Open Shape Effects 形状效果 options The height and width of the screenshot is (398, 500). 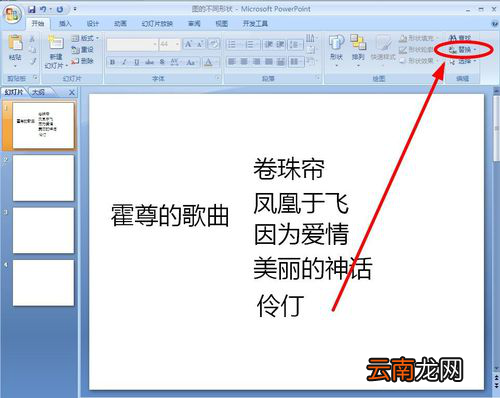click(418, 61)
